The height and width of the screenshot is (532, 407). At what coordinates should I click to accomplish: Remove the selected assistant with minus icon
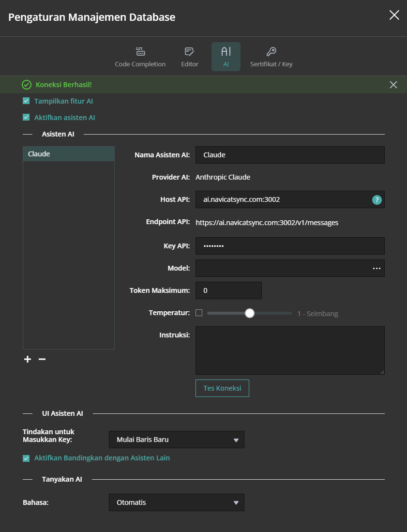click(x=42, y=359)
